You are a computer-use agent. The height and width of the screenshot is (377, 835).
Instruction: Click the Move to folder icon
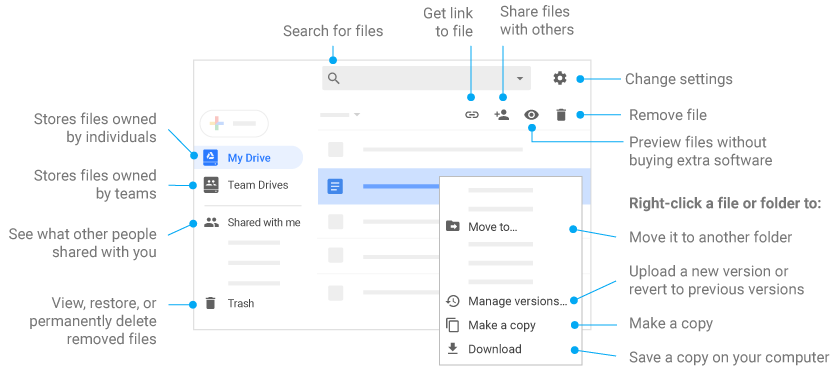coord(453,226)
